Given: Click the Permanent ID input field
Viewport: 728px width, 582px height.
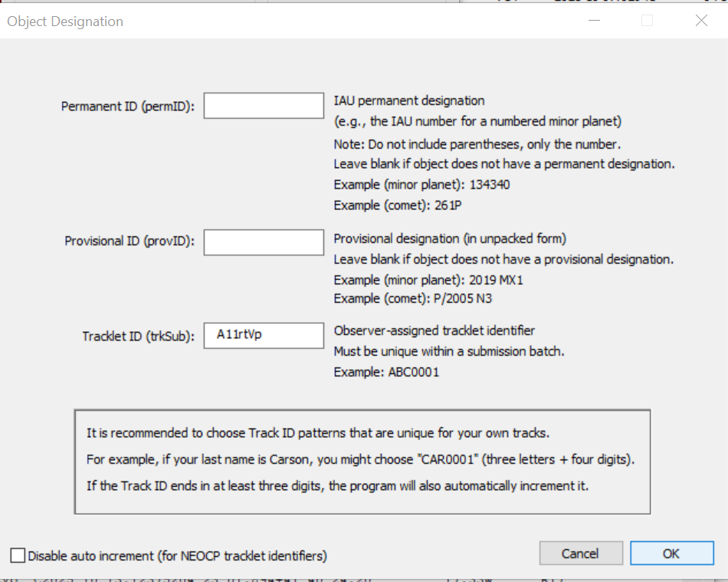Looking at the screenshot, I should coord(264,106).
